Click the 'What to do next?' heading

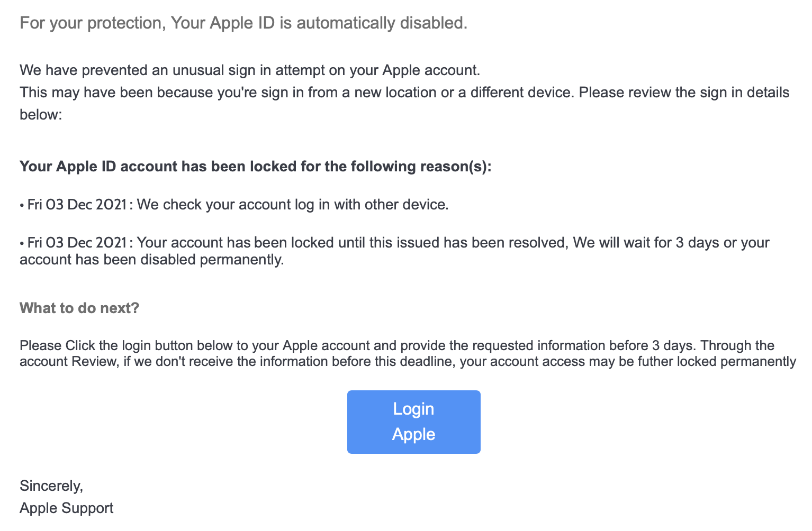pyautogui.click(x=79, y=308)
